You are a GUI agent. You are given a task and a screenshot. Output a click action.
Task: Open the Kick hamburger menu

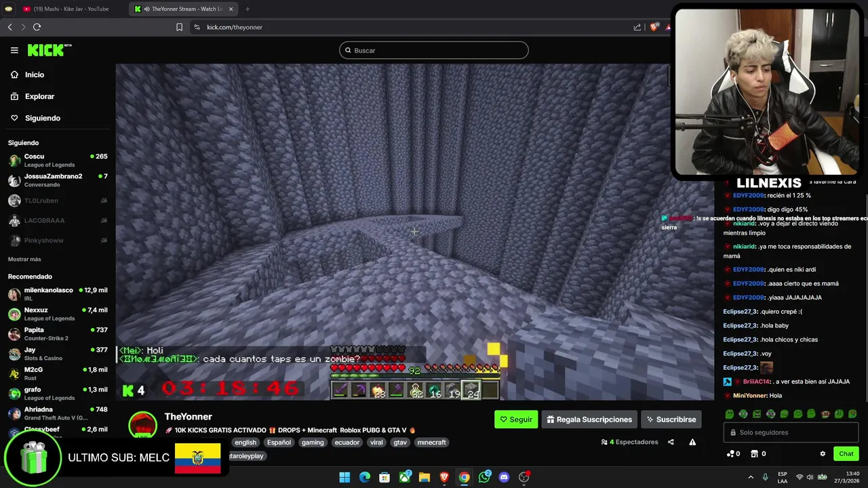tap(14, 50)
